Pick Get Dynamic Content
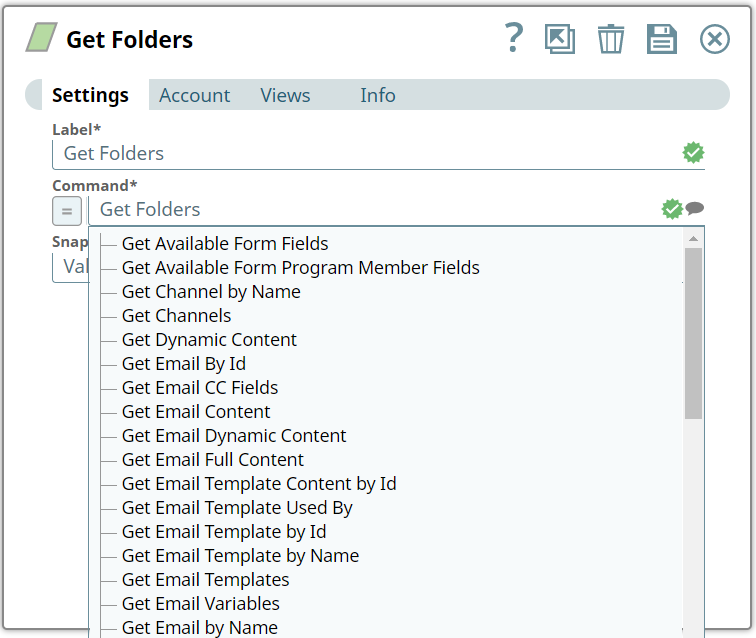 [x=209, y=340]
